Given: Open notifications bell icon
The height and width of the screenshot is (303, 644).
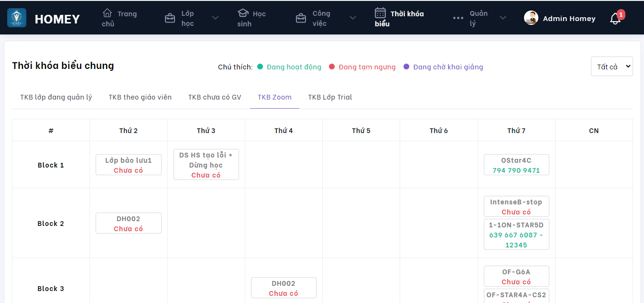Looking at the screenshot, I should pos(615,19).
